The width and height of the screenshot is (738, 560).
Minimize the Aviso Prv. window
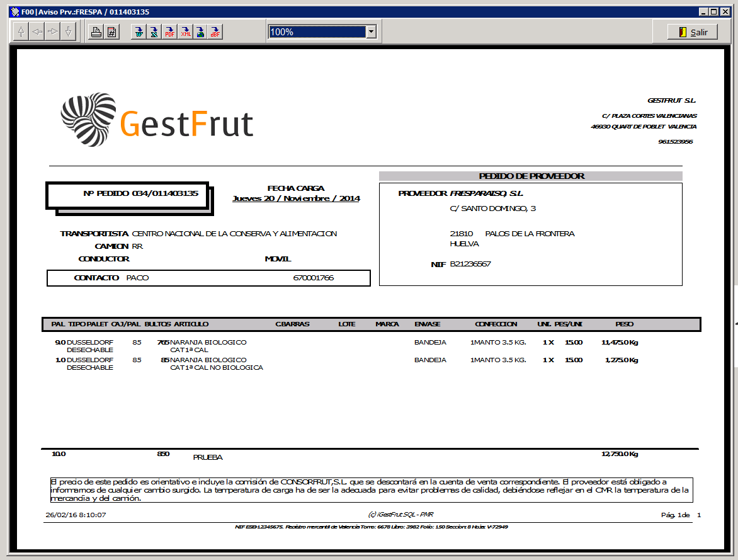click(x=703, y=12)
